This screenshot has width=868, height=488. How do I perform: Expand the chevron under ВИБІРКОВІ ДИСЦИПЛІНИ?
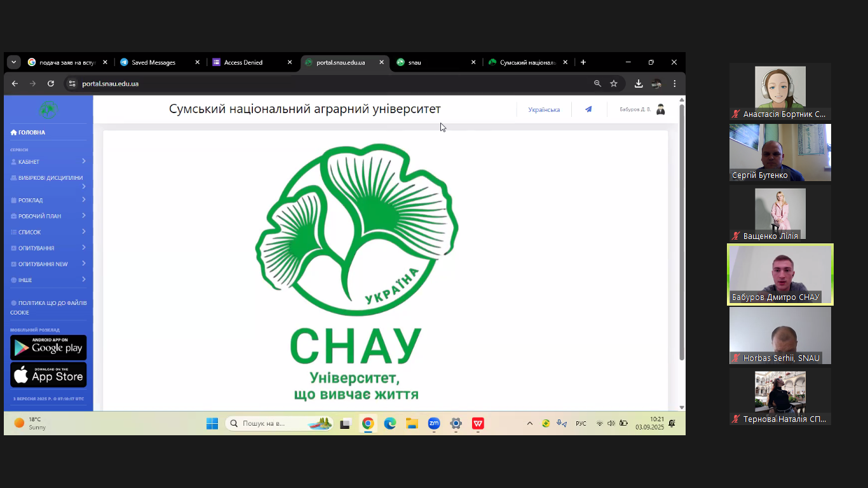pos(83,186)
